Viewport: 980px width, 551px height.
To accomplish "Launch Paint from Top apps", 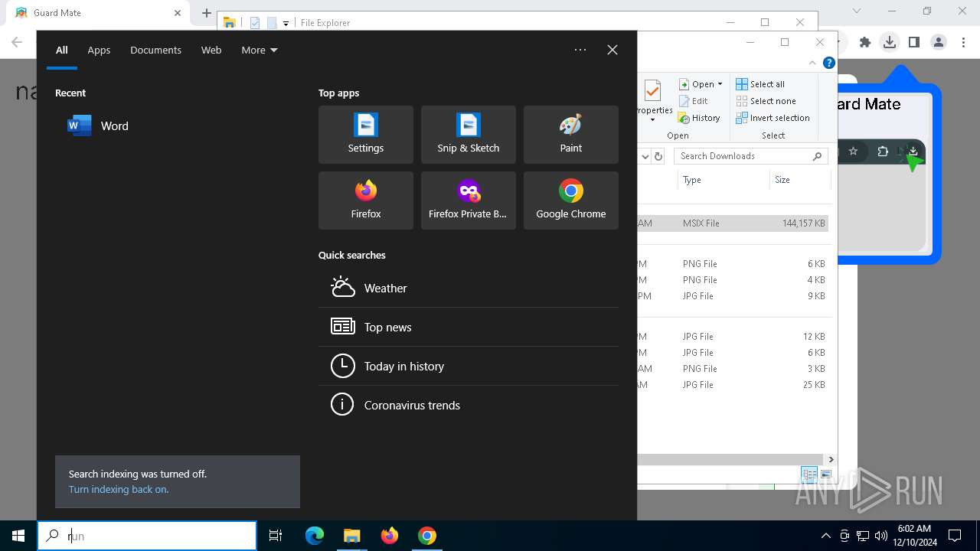I will point(571,135).
